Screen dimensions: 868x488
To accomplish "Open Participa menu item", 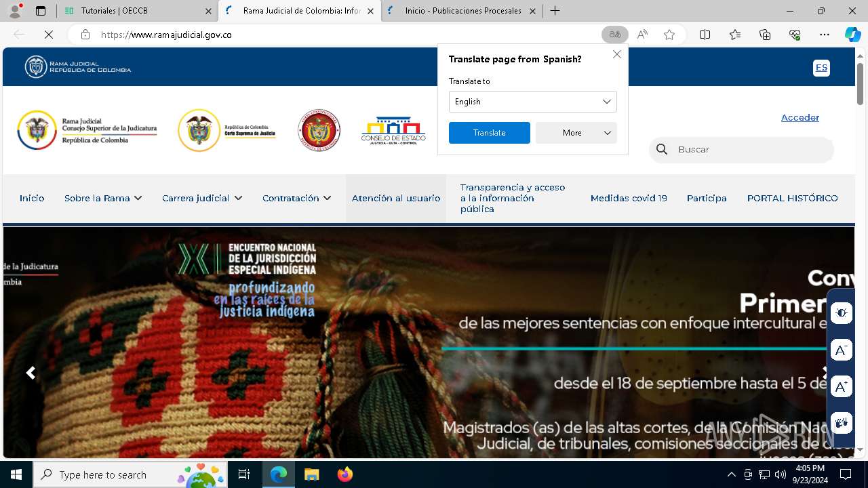I will (707, 198).
